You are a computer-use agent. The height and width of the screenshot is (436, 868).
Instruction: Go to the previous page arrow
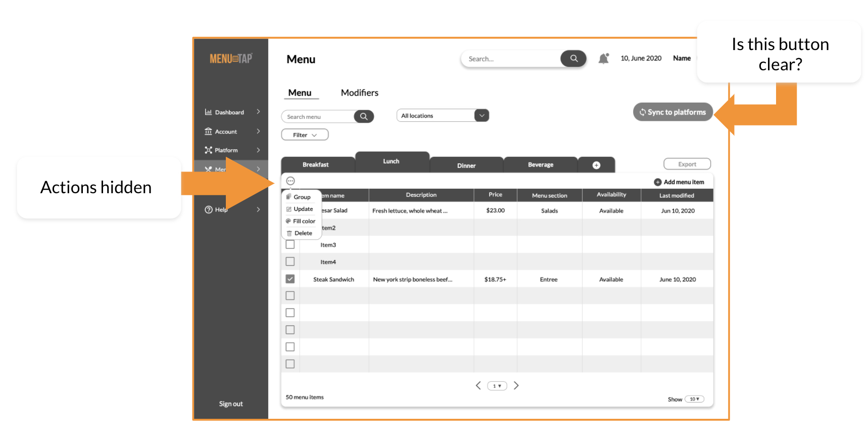(x=478, y=385)
